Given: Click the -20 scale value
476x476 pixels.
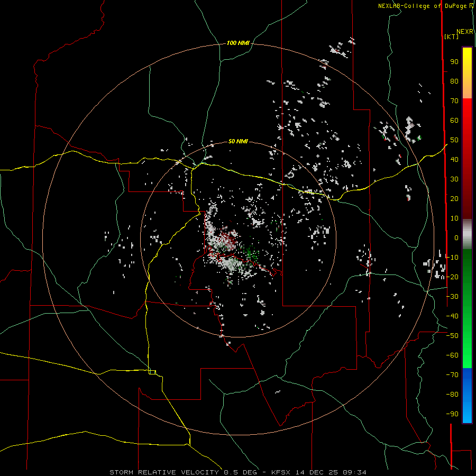Looking at the screenshot, I should click(452, 277).
